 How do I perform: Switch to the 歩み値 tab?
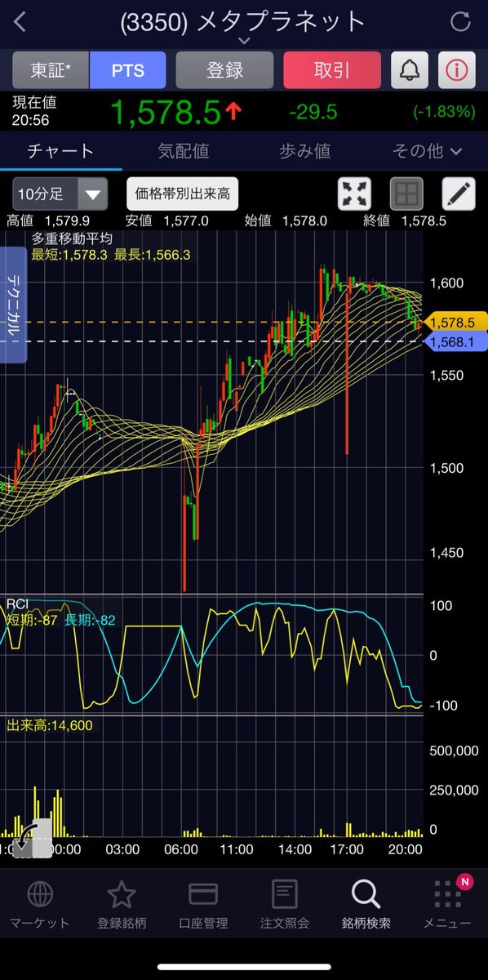point(304,150)
